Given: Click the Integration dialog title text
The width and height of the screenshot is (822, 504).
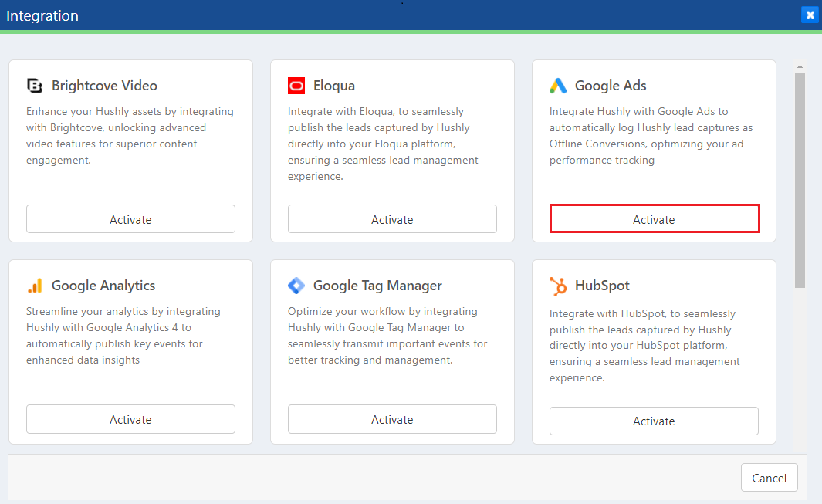Looking at the screenshot, I should click(42, 15).
